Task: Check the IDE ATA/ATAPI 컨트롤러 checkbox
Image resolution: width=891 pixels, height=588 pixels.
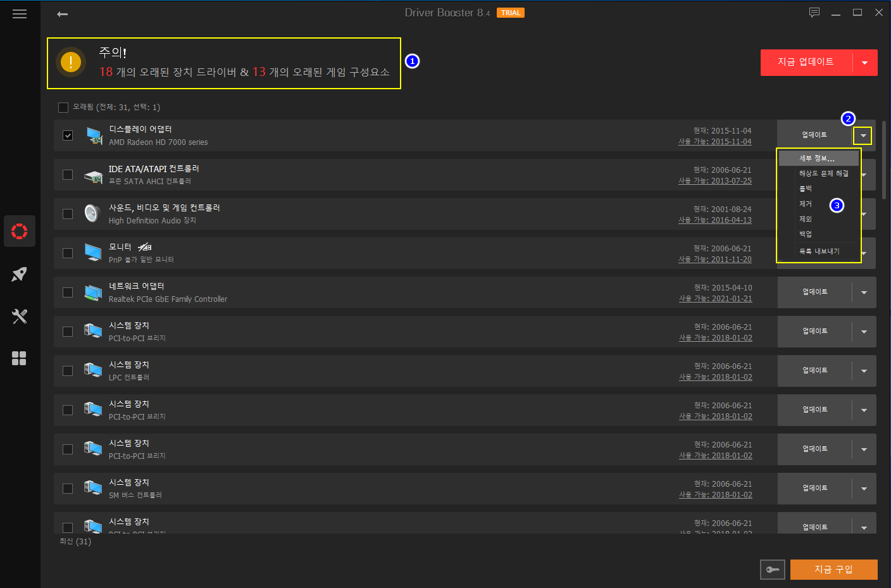Action: point(68,175)
